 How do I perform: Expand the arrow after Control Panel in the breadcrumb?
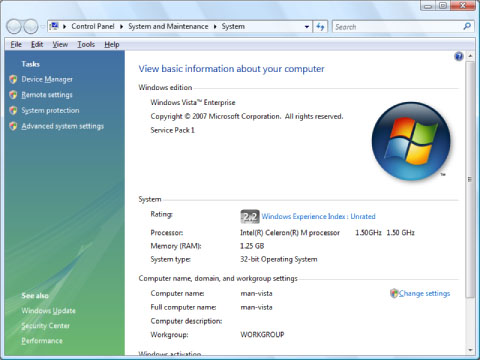(122, 27)
